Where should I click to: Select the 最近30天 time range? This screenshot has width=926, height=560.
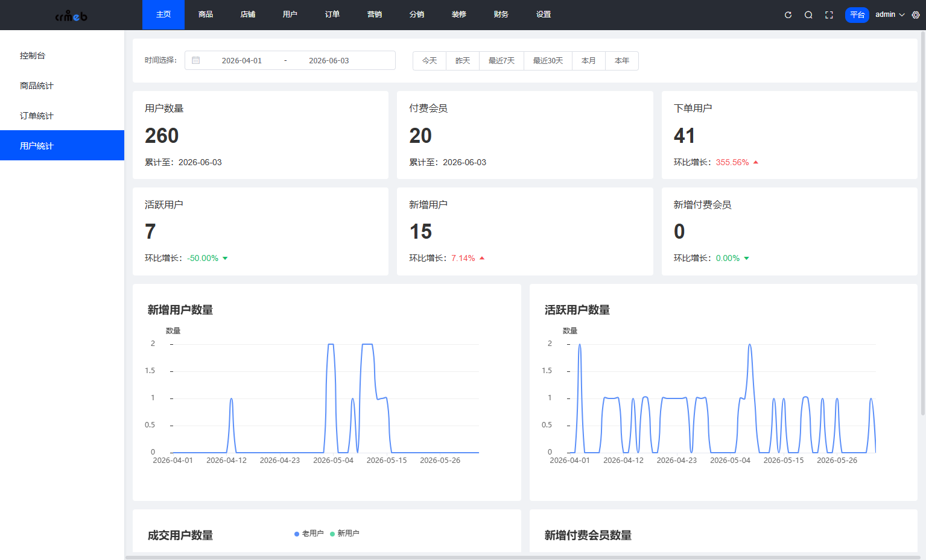click(548, 61)
